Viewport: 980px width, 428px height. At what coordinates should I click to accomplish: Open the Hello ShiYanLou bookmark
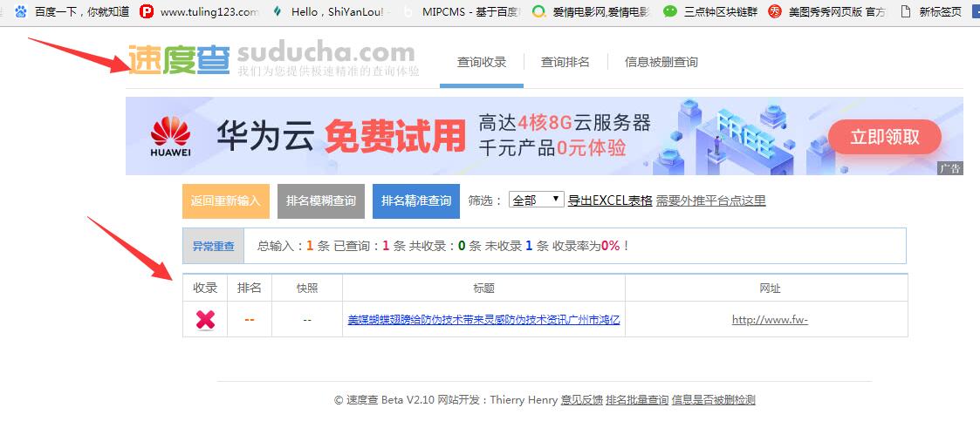click(x=278, y=12)
